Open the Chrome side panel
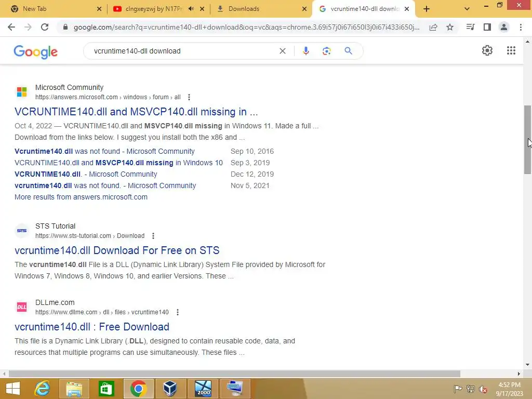Image resolution: width=532 pixels, height=399 pixels. pyautogui.click(x=487, y=27)
